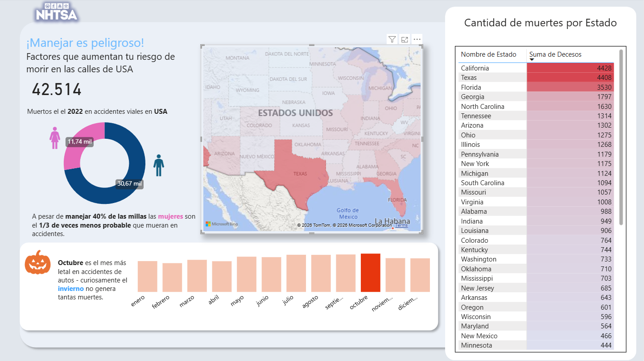Click the sort arrow under Suma de Decesos

click(x=532, y=59)
